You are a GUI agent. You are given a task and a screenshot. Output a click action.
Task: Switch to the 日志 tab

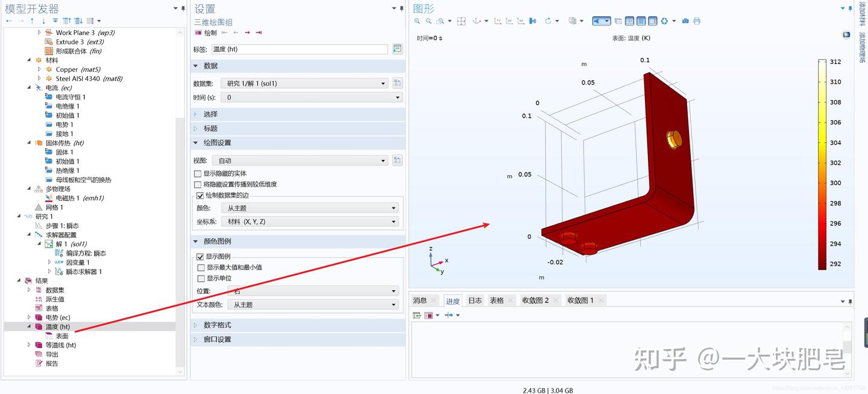474,300
